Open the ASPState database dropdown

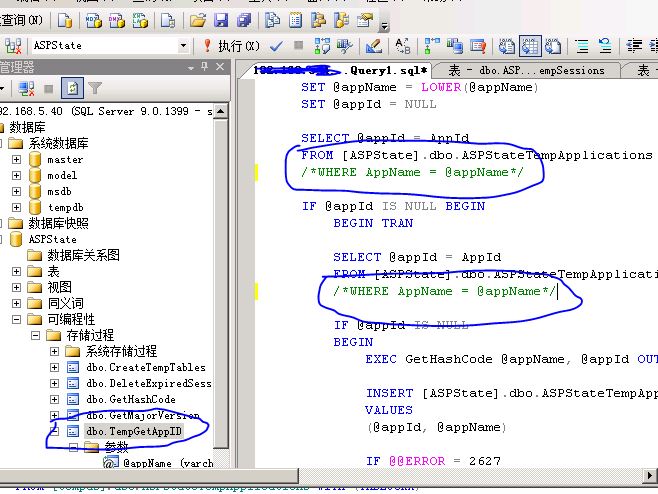coord(183,46)
